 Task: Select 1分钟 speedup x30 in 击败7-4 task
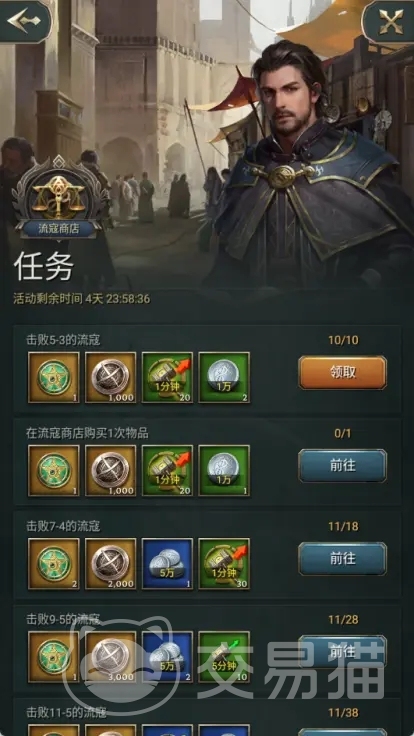click(x=224, y=563)
